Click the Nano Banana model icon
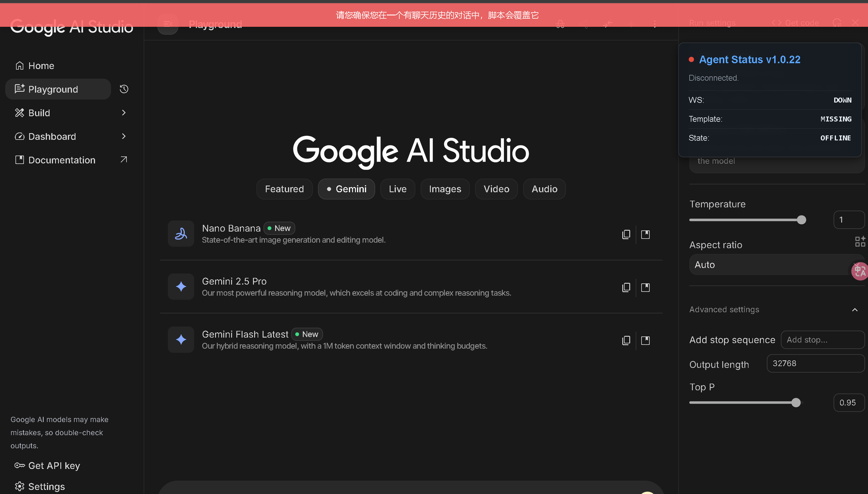This screenshot has width=868, height=494. click(x=181, y=233)
